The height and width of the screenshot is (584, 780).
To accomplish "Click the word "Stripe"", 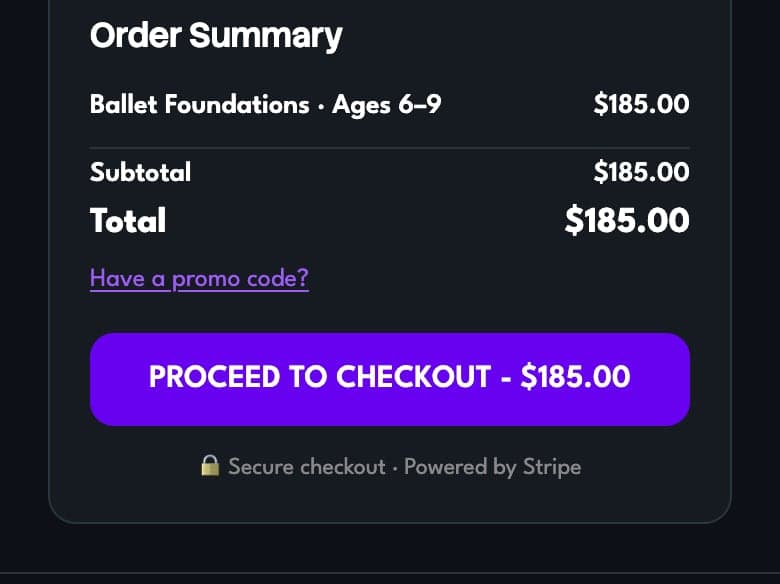I will (x=552, y=467).
